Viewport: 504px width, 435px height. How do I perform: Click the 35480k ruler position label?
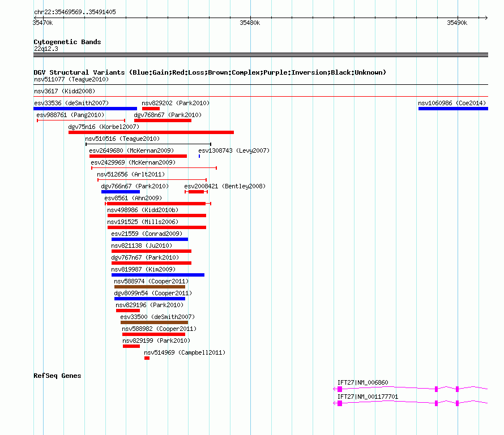click(x=250, y=23)
